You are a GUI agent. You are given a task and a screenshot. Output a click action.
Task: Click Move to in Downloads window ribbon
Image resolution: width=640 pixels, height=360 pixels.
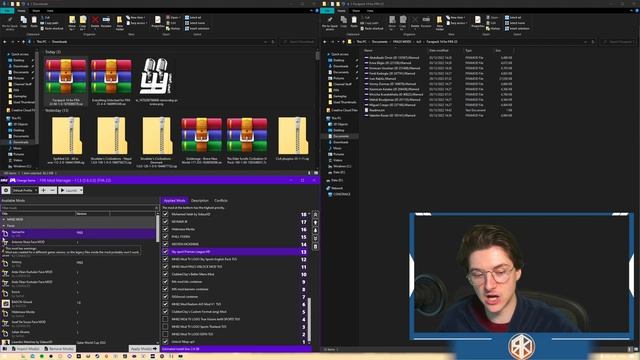tap(72, 23)
